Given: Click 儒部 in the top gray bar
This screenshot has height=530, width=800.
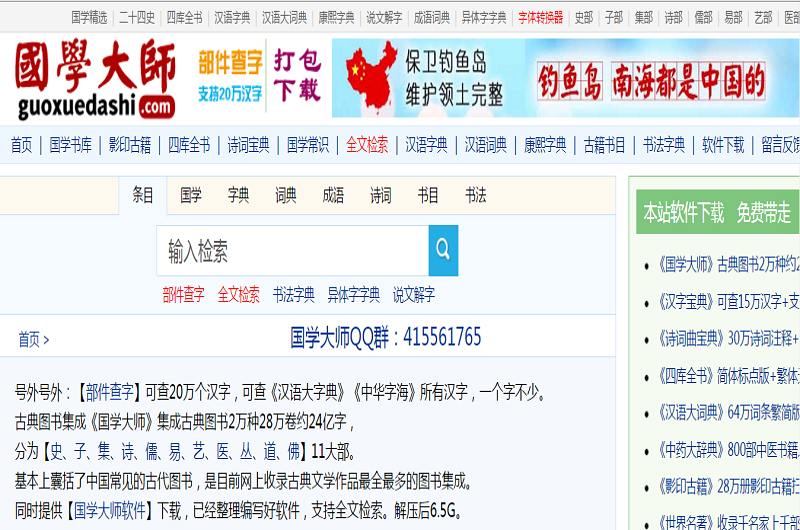Looking at the screenshot, I should pyautogui.click(x=704, y=18).
